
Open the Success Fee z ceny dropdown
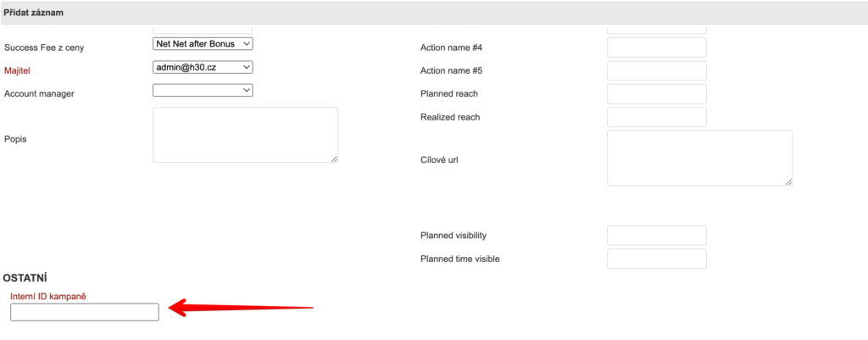pos(203,43)
